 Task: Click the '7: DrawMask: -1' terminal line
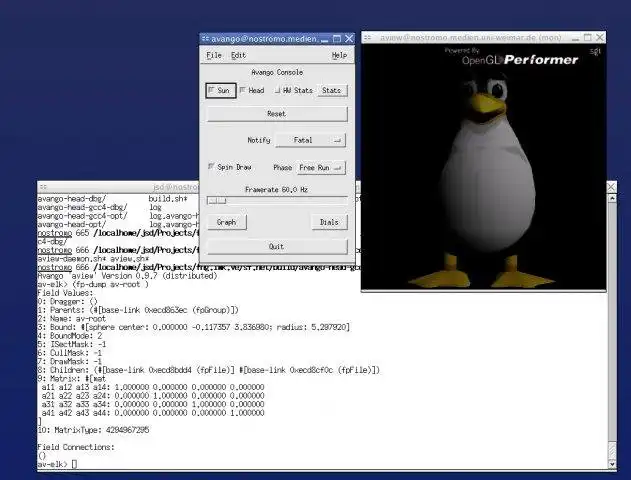click(x=69, y=361)
